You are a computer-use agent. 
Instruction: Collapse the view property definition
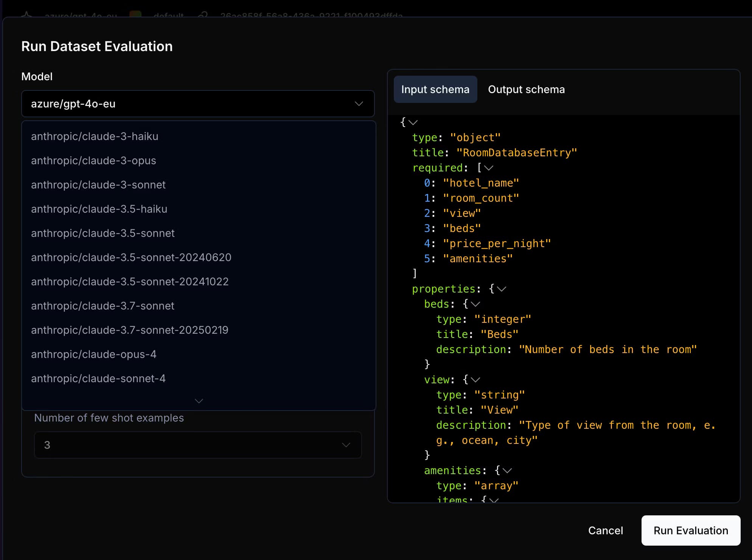click(x=476, y=380)
